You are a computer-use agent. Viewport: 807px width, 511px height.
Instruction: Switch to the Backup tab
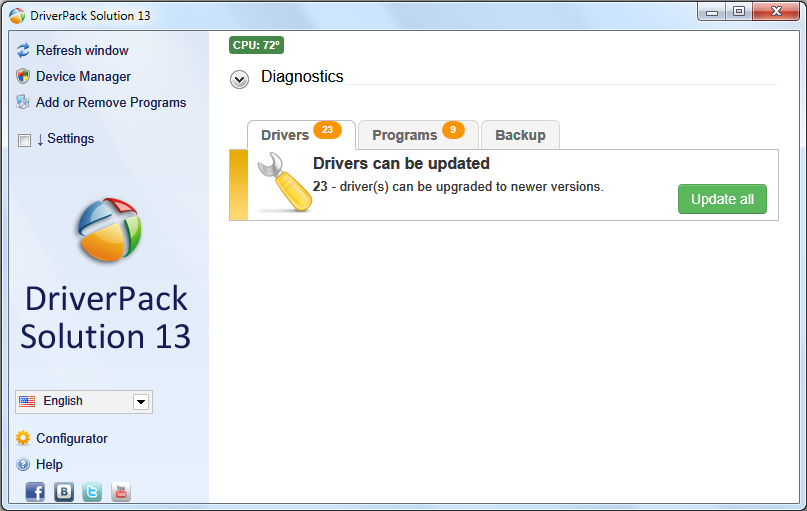pos(520,135)
